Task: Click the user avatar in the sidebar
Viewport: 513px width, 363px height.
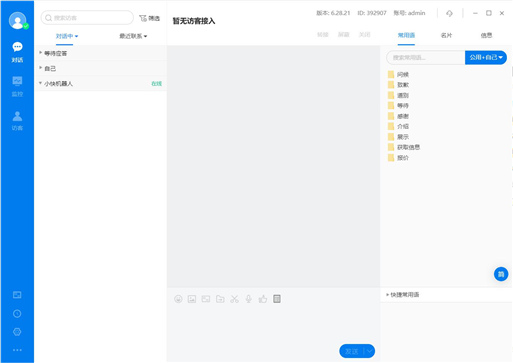Action: [17, 21]
